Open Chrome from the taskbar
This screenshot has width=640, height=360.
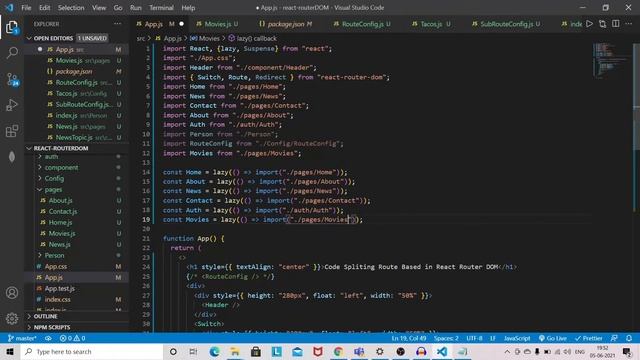[x=338, y=351]
